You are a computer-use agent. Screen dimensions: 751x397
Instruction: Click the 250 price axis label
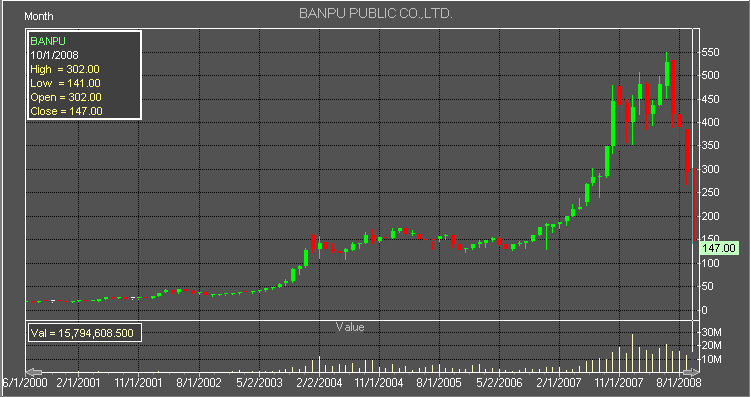(x=710, y=192)
